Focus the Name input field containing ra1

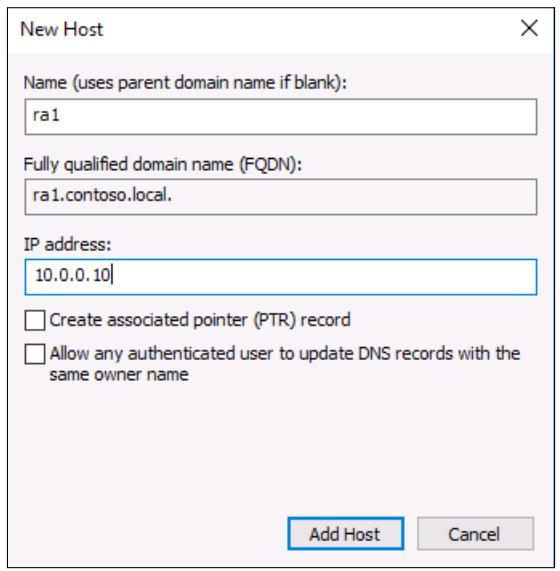(x=281, y=117)
